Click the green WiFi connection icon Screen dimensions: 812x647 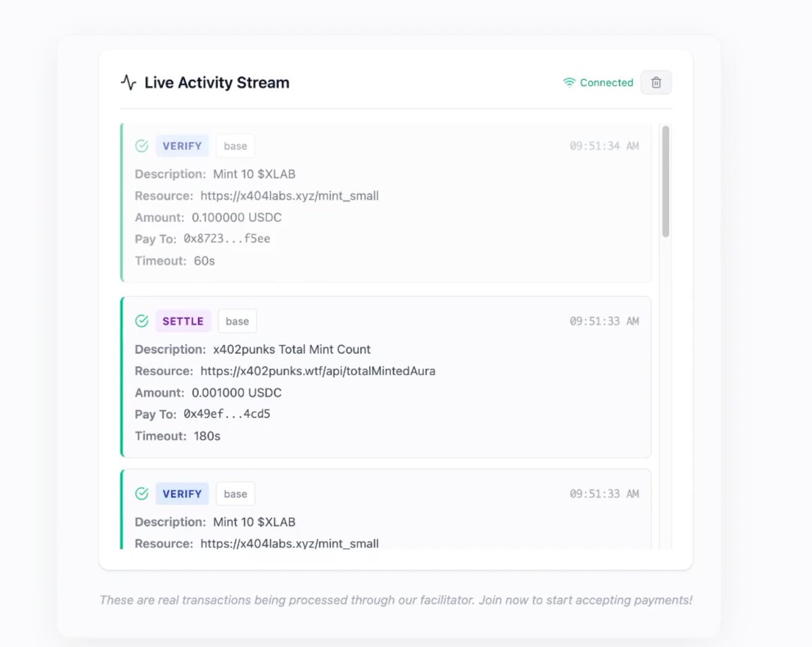click(568, 82)
